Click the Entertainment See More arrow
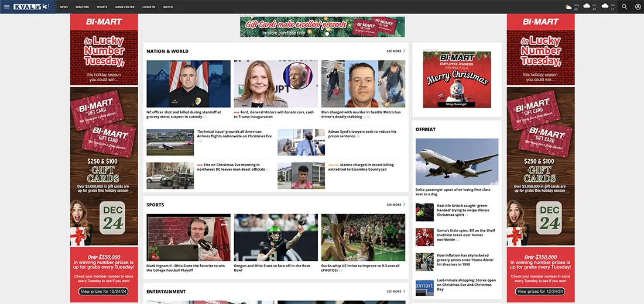 [x=404, y=291]
